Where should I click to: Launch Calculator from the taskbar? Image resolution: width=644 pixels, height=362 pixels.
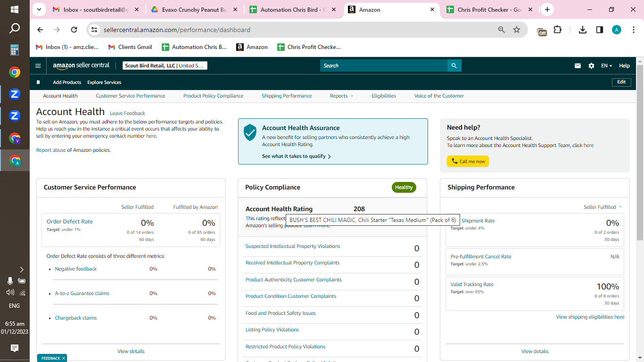coord(15,50)
